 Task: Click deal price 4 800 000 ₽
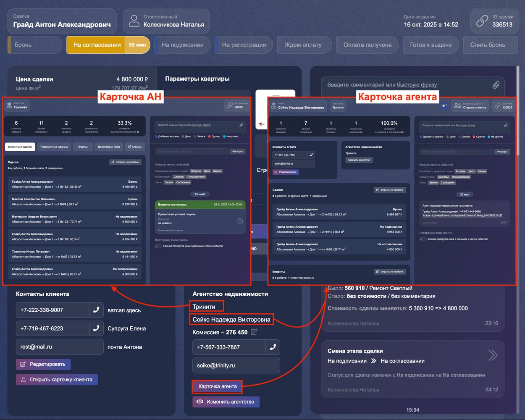pyautogui.click(x=132, y=79)
